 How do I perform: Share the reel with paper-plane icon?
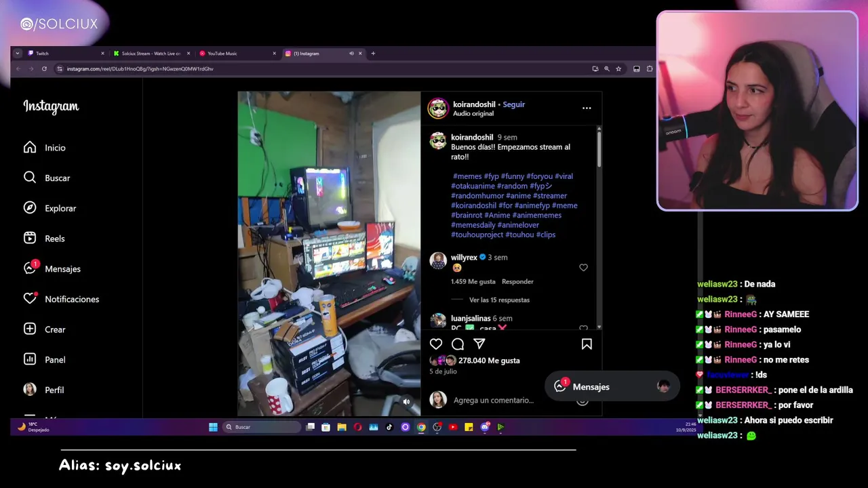point(479,344)
